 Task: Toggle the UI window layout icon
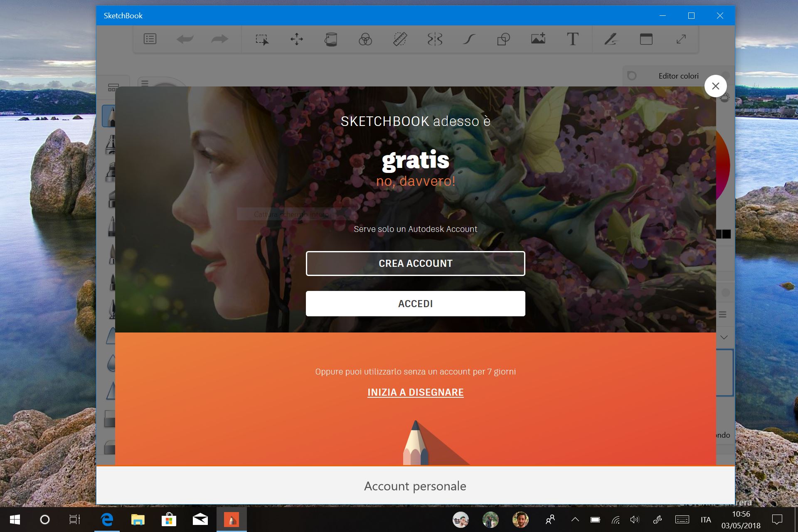pyautogui.click(x=646, y=39)
